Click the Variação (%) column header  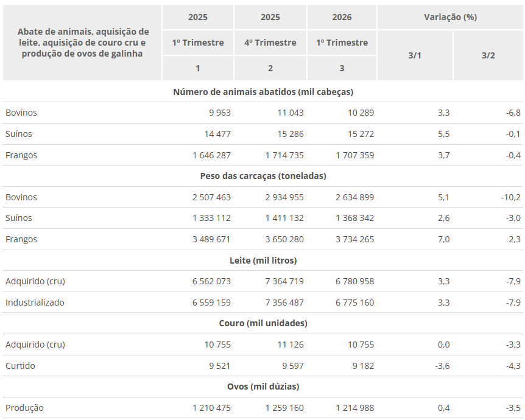pyautogui.click(x=450, y=17)
